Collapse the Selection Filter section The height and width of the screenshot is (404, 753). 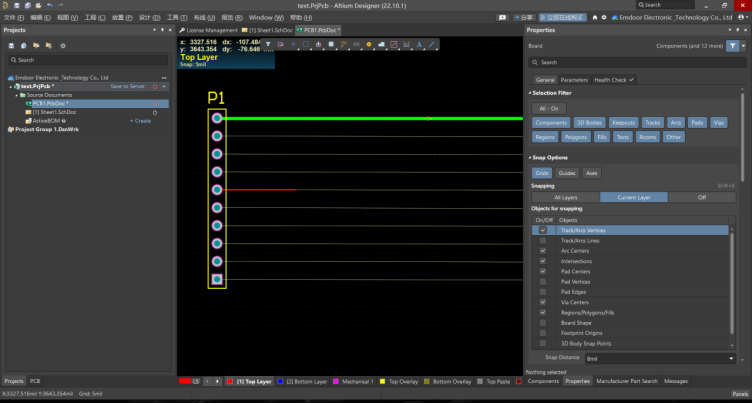click(x=531, y=93)
